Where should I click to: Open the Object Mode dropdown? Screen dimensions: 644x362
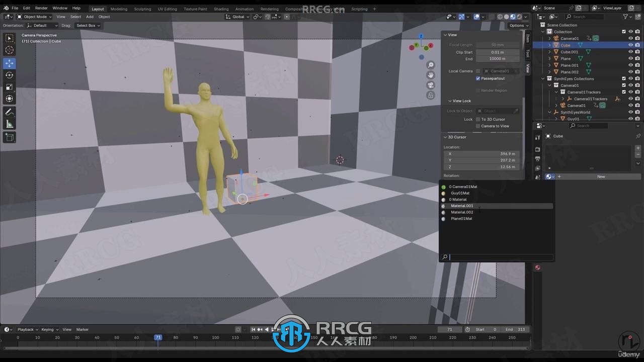pos(33,17)
